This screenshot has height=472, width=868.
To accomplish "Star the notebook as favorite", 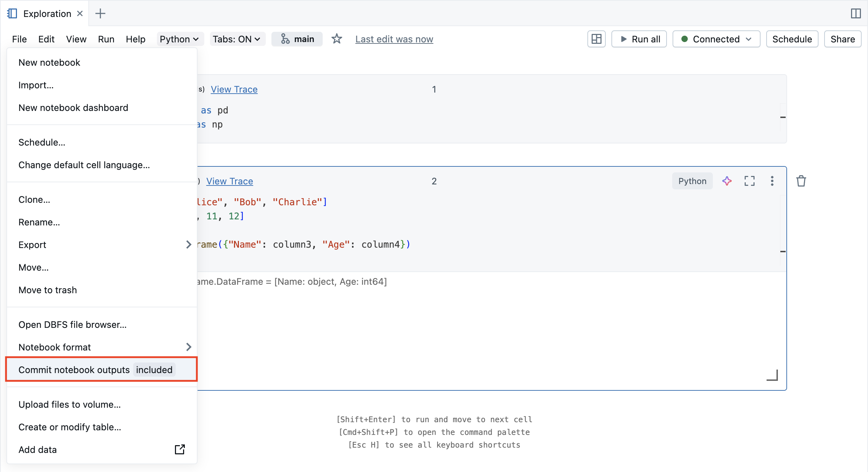I will click(x=336, y=39).
